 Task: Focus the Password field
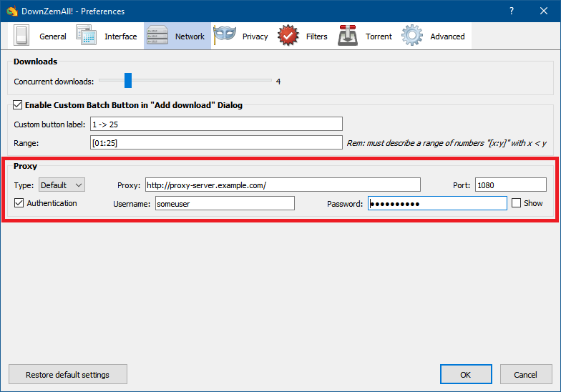point(437,203)
